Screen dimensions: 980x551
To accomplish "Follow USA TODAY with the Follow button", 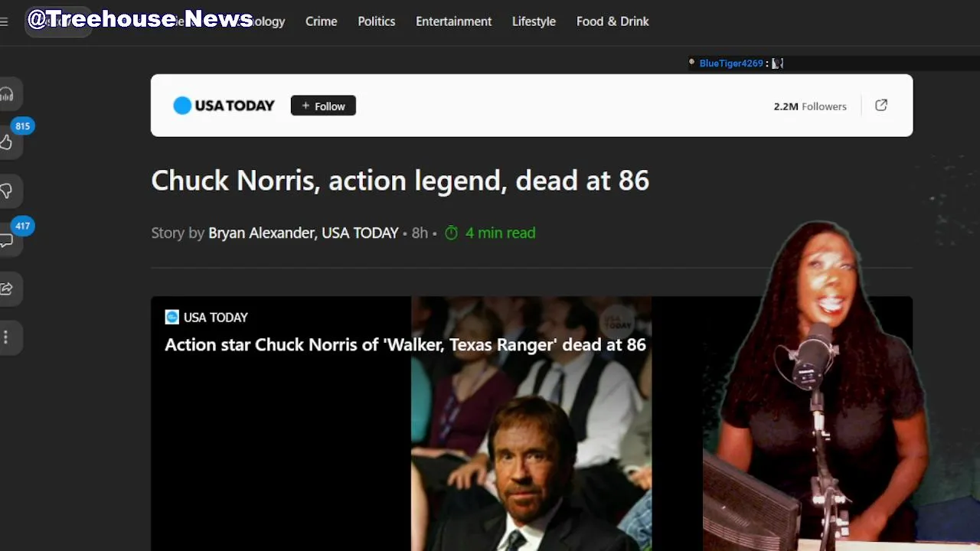I will coord(323,106).
